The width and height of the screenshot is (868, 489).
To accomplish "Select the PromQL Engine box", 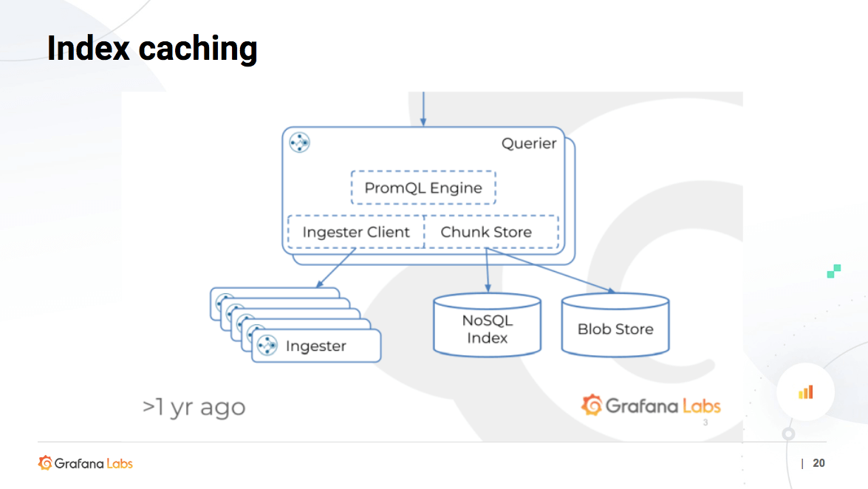I will tap(423, 188).
